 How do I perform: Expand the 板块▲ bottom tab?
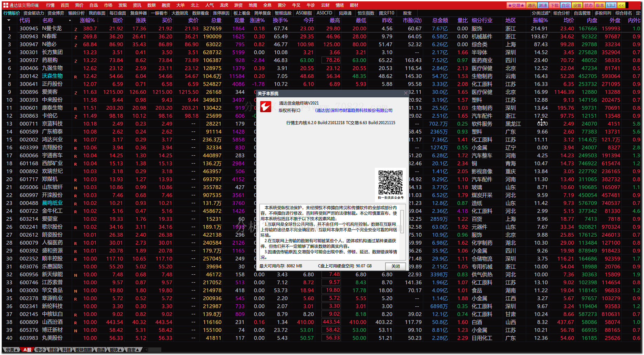coord(116,350)
